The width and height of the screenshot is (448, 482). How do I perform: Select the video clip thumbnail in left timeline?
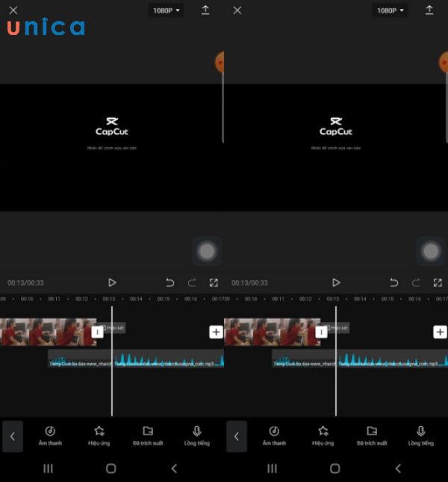pyautogui.click(x=48, y=332)
